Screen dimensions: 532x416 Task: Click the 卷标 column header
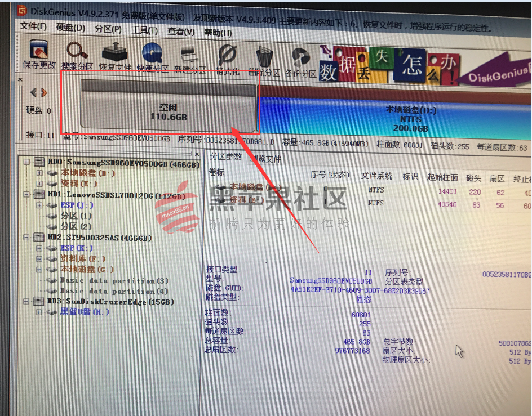216,172
